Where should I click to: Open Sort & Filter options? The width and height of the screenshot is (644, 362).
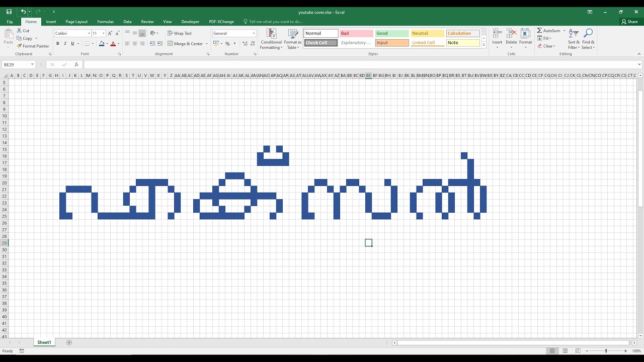coord(574,39)
